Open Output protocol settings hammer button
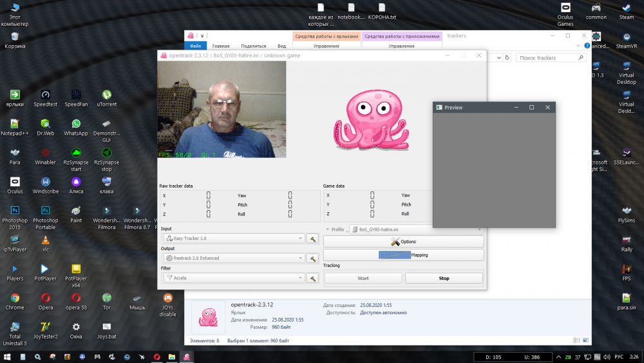Image resolution: width=644 pixels, height=363 pixels. click(312, 259)
